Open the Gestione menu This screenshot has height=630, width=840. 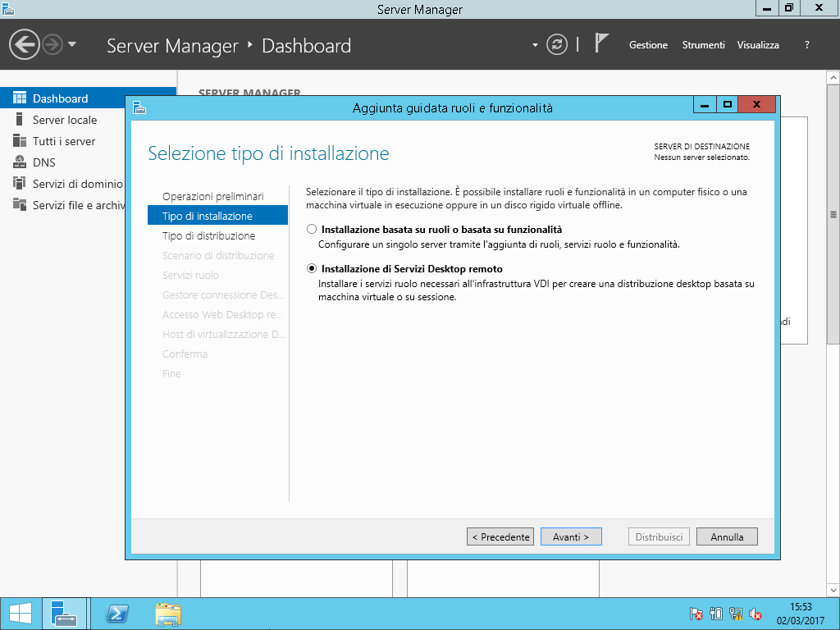(x=648, y=45)
